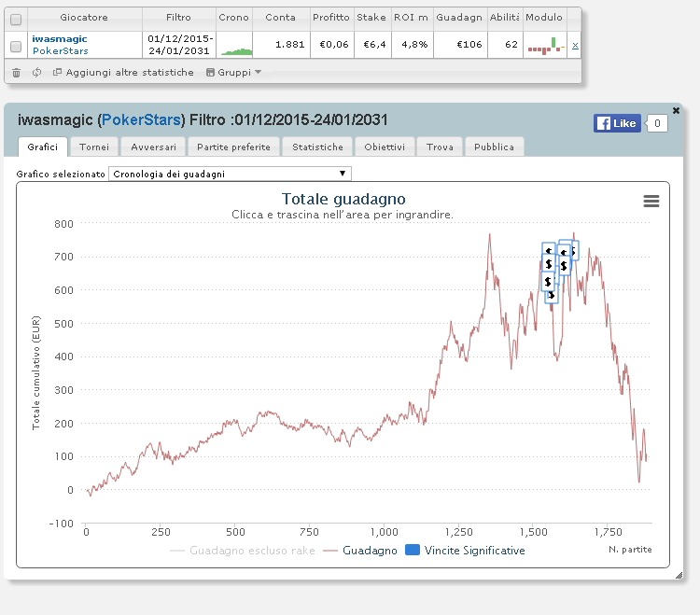Close the iwasmagic chart panel
700x615 pixels.
pos(676,110)
